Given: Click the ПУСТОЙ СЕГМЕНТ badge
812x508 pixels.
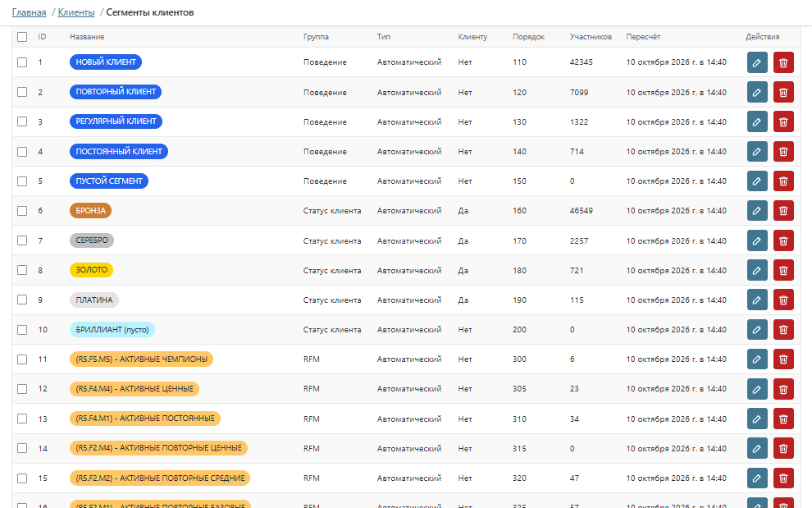Looking at the screenshot, I should coord(109,181).
